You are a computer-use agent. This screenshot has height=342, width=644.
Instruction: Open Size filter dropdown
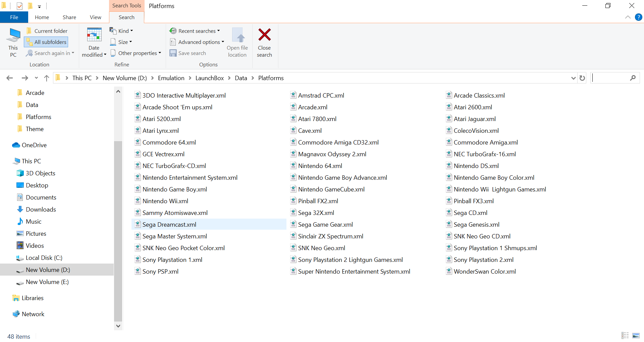coord(121,42)
